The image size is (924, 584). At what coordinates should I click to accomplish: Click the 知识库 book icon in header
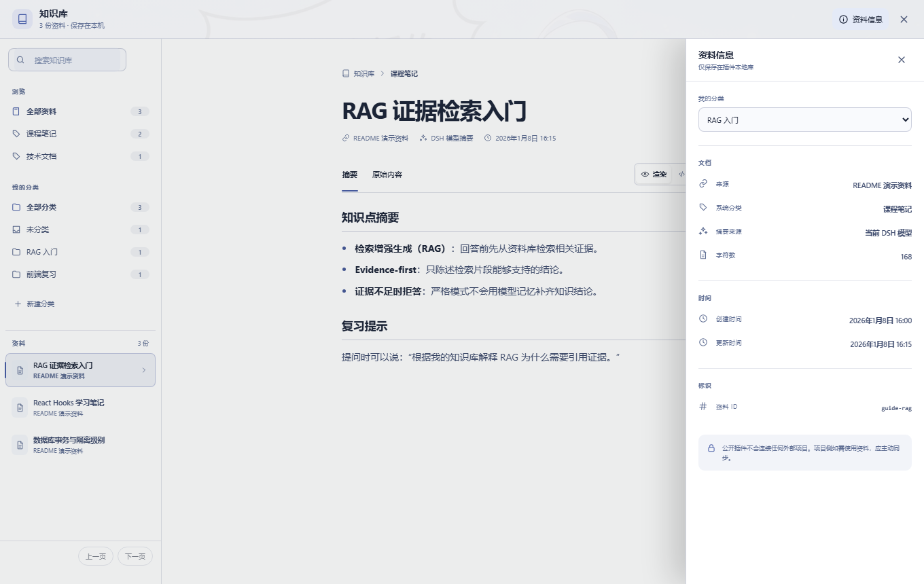[x=22, y=19]
